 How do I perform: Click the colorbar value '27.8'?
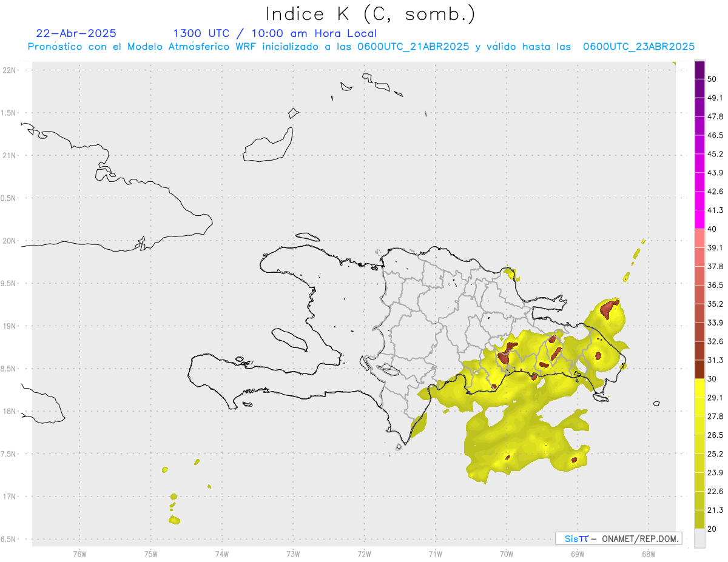pyautogui.click(x=715, y=416)
